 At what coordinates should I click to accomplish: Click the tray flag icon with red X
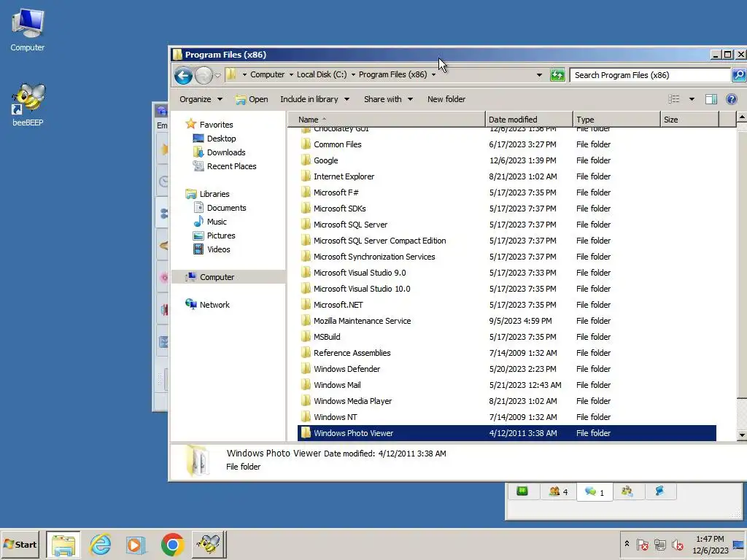pos(642,544)
